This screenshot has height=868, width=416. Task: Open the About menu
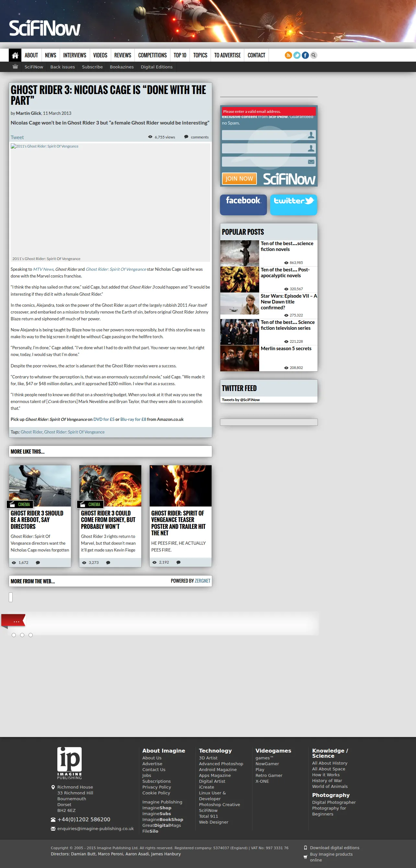tap(31, 55)
